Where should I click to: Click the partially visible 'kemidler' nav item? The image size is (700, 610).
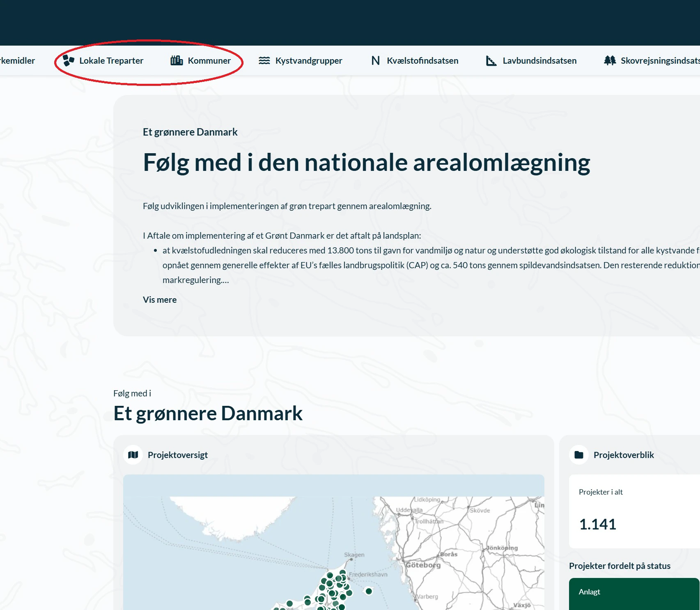(17, 61)
